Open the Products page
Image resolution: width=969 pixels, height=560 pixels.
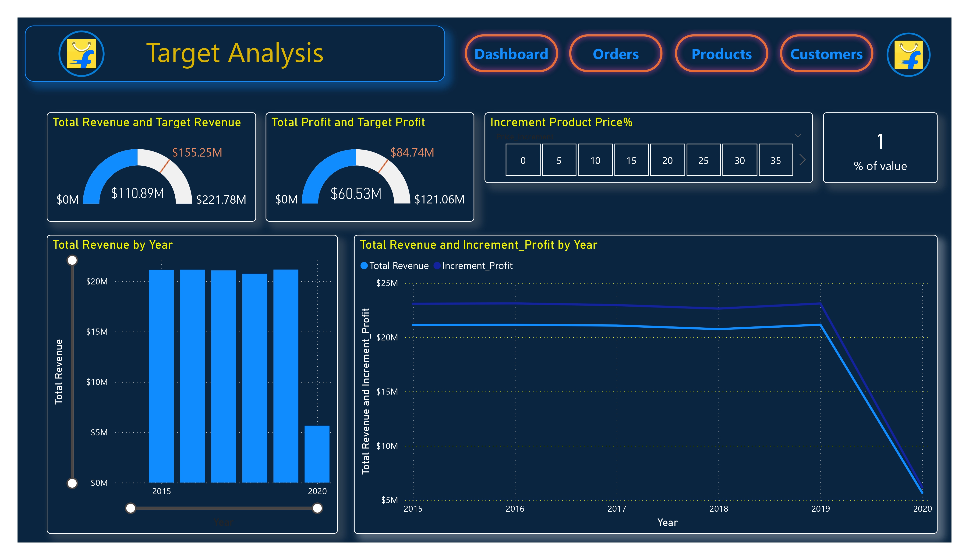pyautogui.click(x=721, y=54)
